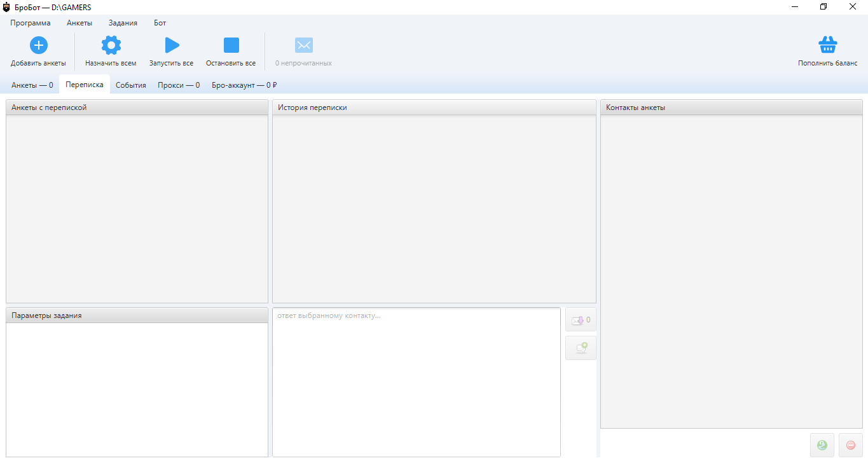
Task: Switch to the Прокси — 0 tab
Action: tap(179, 85)
